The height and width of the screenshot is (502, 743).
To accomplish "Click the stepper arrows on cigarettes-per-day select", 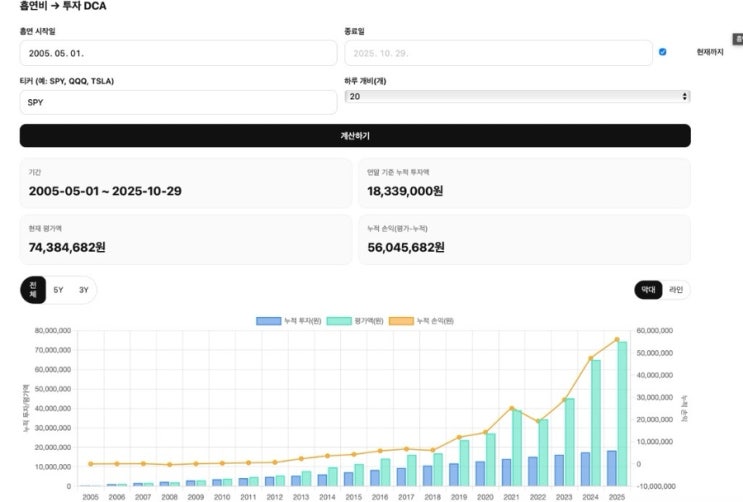I will pos(684,96).
